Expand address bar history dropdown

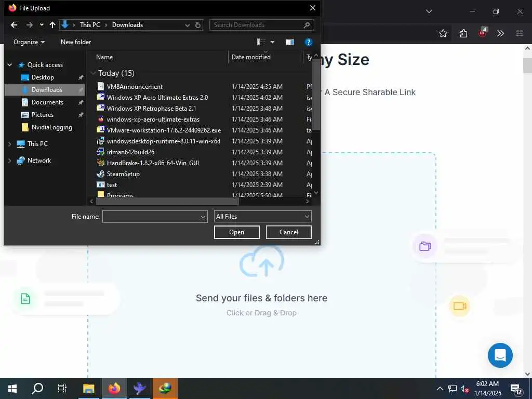[x=187, y=25]
